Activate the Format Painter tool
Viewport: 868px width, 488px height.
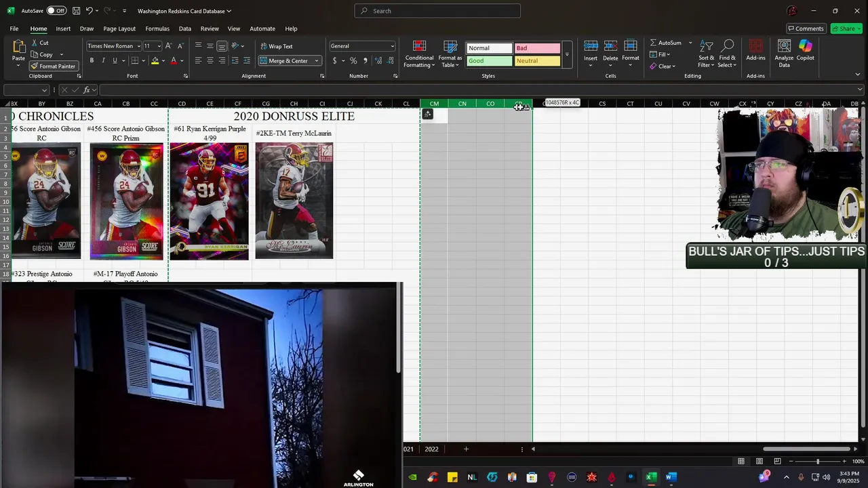click(x=53, y=66)
